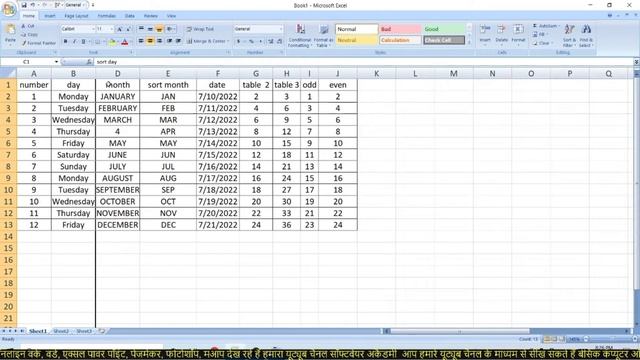
Task: Undo the last action
Action: [x=33, y=5]
